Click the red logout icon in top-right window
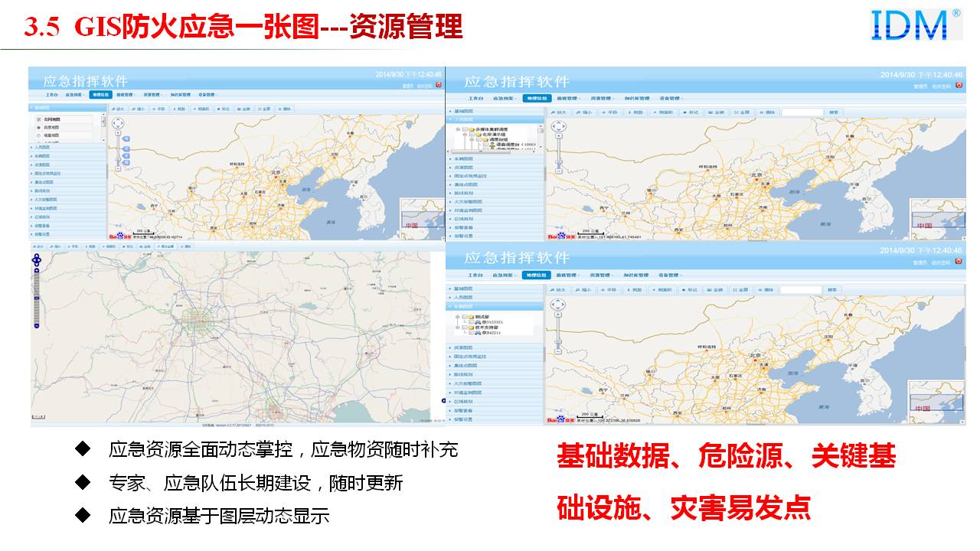The height and width of the screenshot is (551, 980). click(x=959, y=86)
